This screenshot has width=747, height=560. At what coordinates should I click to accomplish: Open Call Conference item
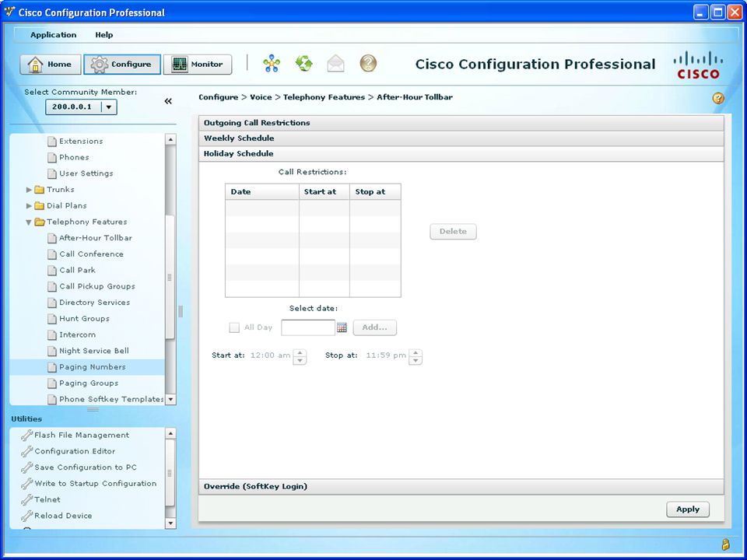point(92,254)
